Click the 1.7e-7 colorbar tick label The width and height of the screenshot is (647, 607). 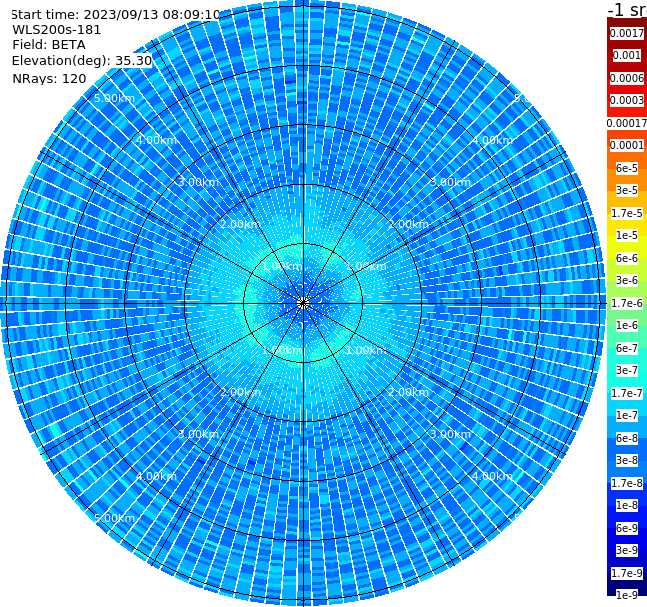point(627,393)
